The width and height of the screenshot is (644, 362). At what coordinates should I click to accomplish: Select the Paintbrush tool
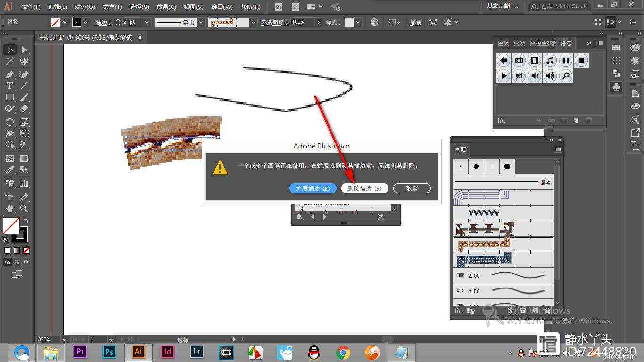[x=24, y=97]
